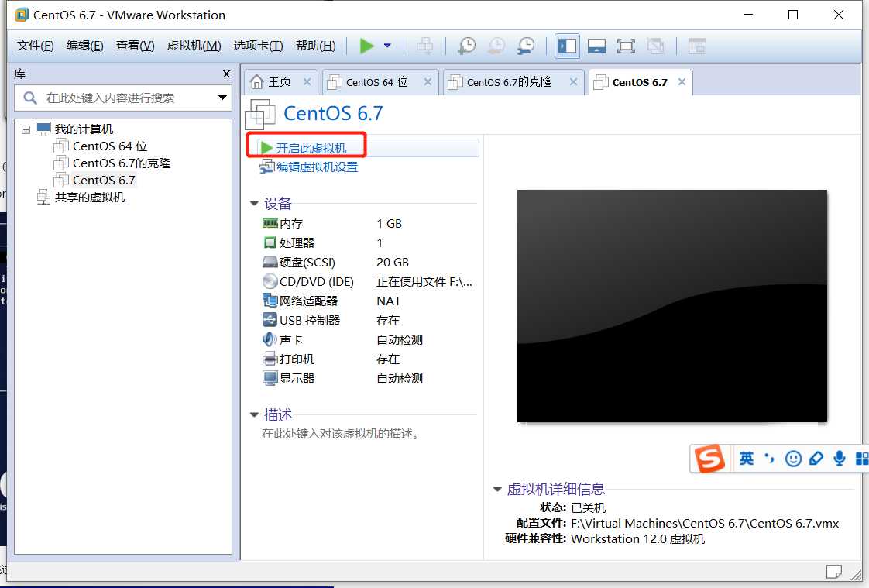Select 共享的虚拟机 in library tree
869x588 pixels.
tap(89, 198)
